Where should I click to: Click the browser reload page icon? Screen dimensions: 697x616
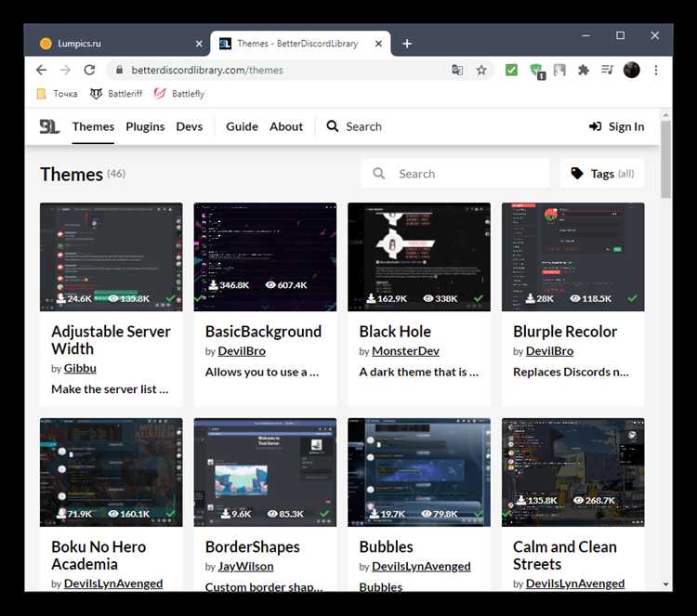[x=89, y=70]
